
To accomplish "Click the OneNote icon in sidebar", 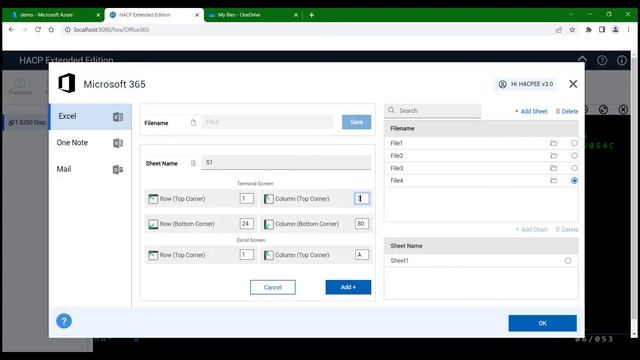I will click(x=118, y=143).
